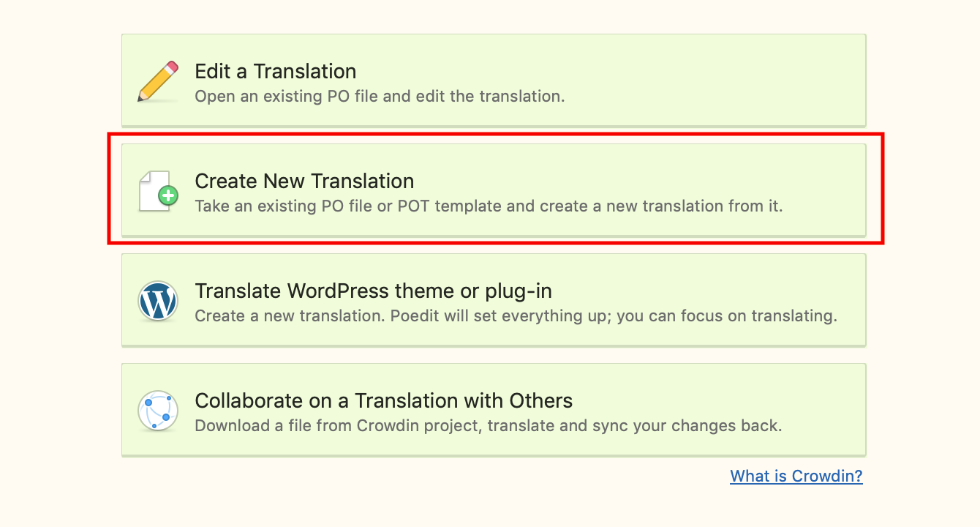Click the WordPress logo icon
The image size is (980, 527).
point(158,301)
